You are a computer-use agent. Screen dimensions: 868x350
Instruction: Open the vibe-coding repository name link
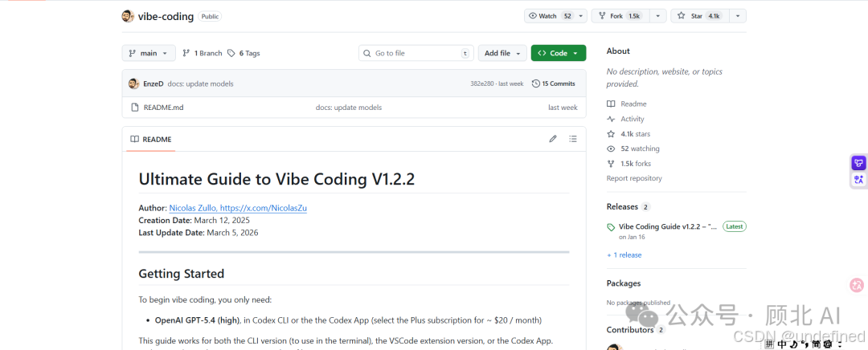pos(166,17)
